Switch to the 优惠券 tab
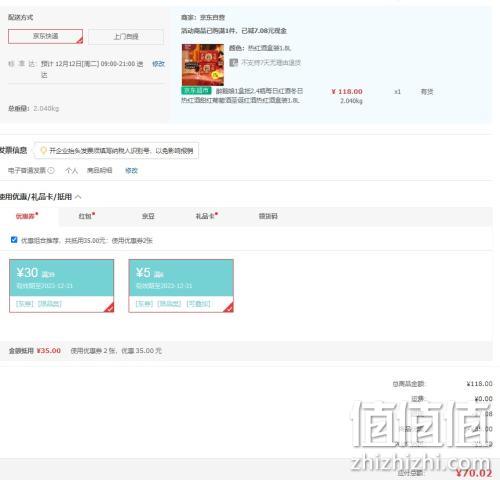Screen dimensions: 500x480 27,216
